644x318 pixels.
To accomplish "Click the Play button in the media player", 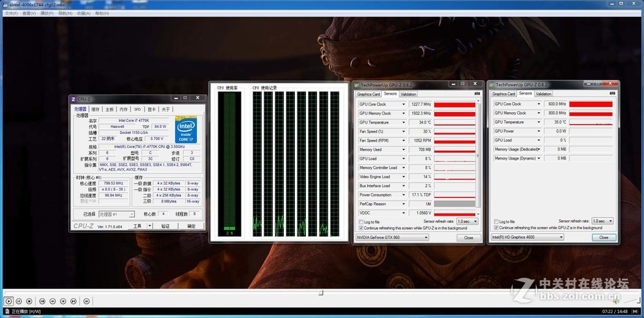I will (8, 301).
